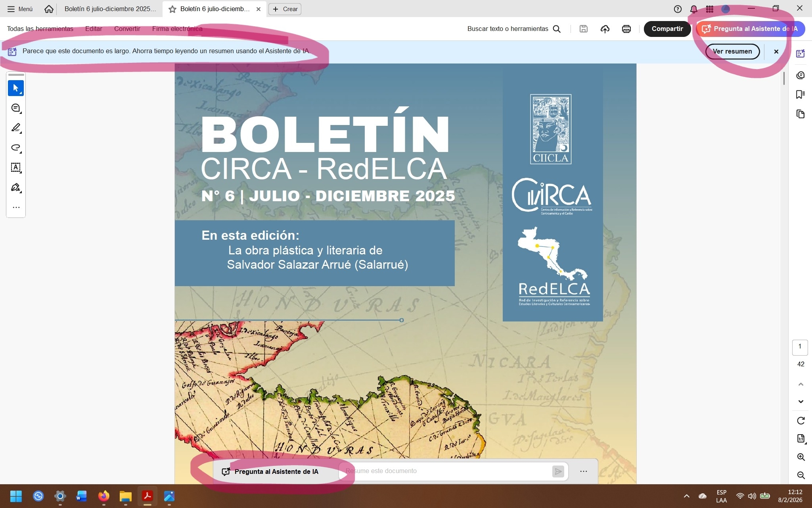Viewport: 812px width, 508px height.
Task: Star the current Boletín tab
Action: tap(172, 9)
